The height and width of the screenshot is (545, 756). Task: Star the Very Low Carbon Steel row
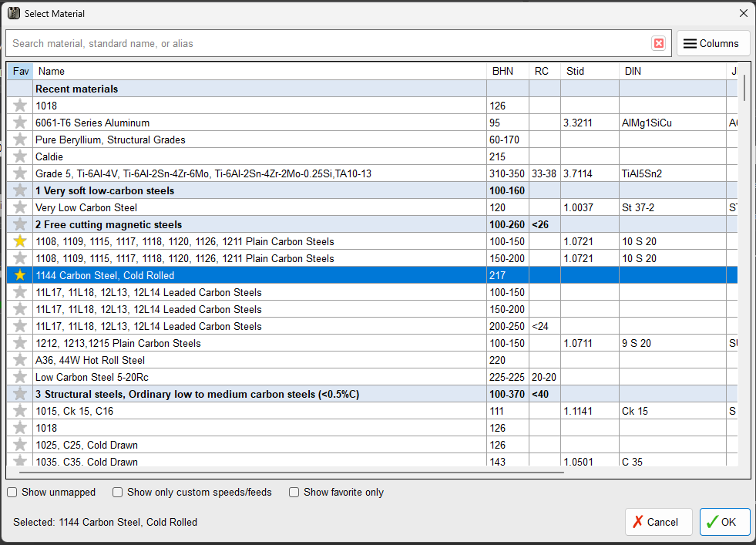point(20,207)
